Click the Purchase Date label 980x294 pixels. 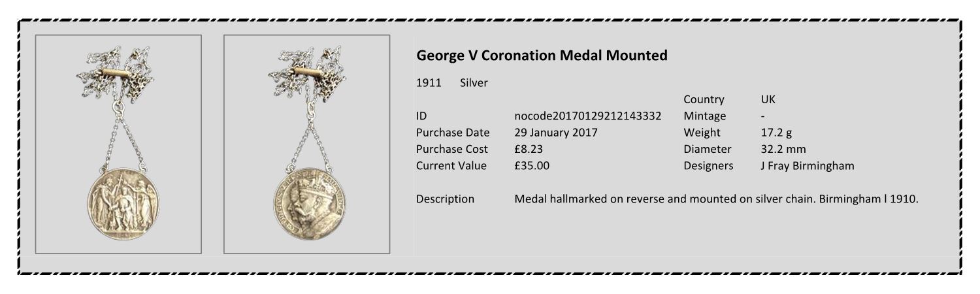[x=453, y=133]
